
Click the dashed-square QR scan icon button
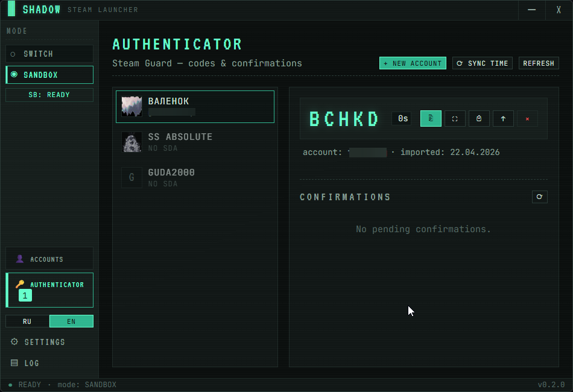point(455,119)
